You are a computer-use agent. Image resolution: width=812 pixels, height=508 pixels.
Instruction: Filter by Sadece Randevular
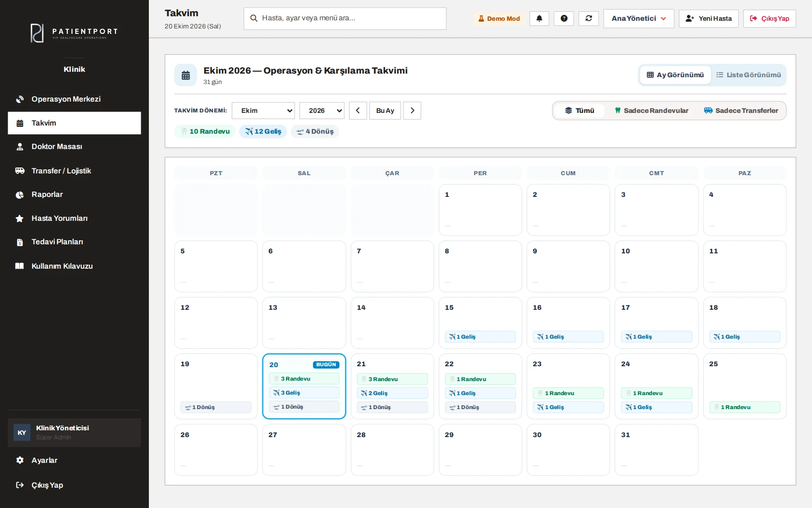click(x=651, y=111)
